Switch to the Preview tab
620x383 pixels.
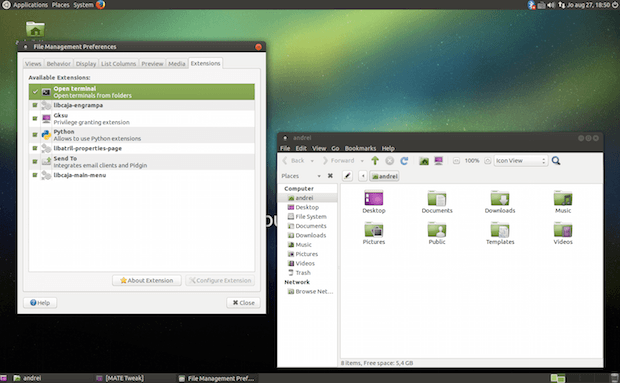152,64
